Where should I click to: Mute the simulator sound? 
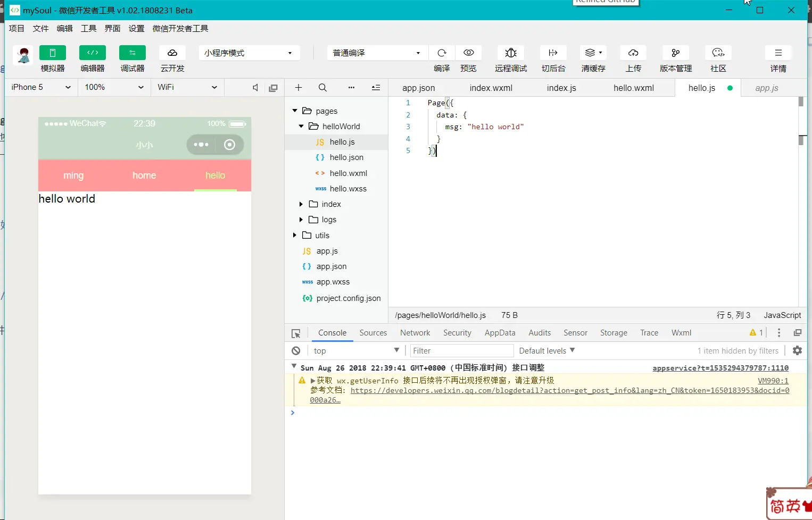point(255,88)
